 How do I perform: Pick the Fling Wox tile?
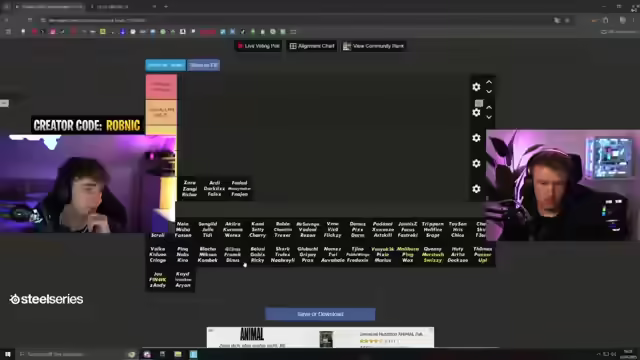coord(408,255)
